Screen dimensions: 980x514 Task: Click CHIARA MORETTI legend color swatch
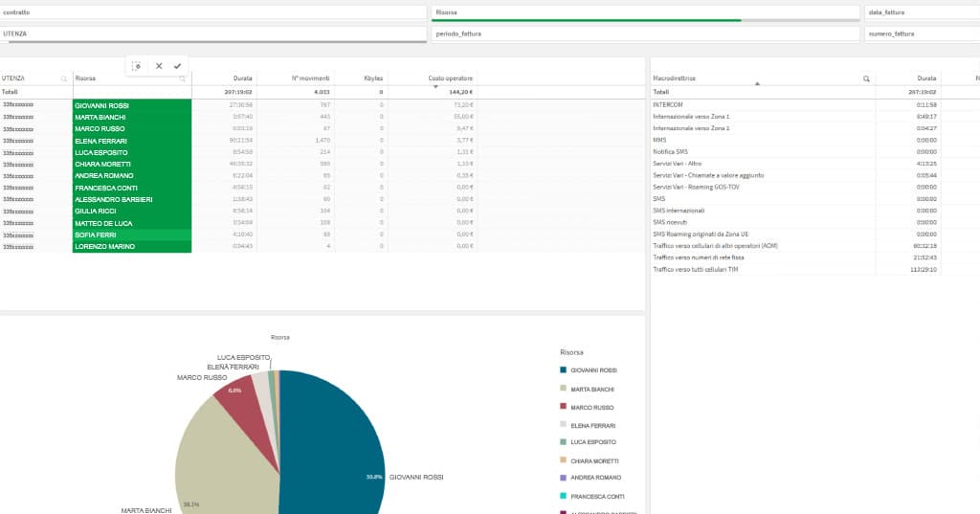563,460
